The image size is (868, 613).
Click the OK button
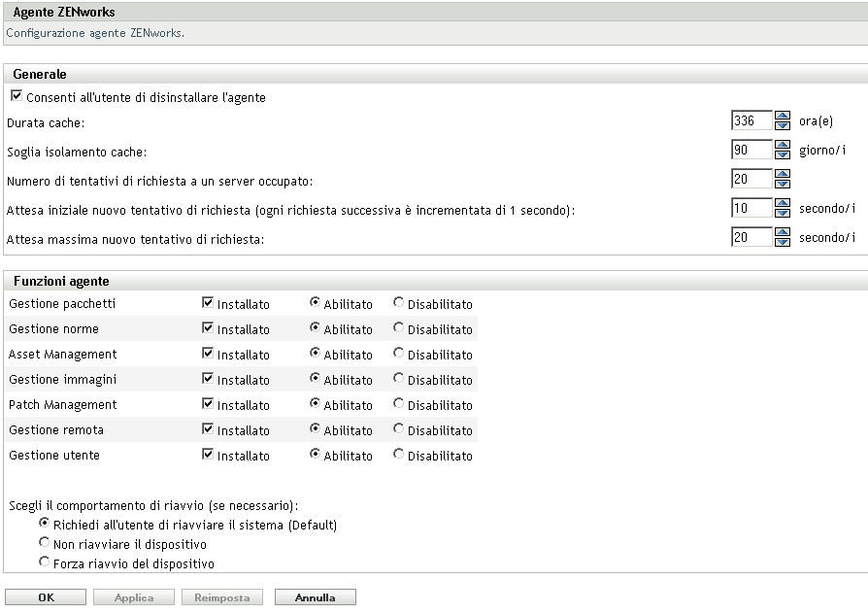(46, 598)
